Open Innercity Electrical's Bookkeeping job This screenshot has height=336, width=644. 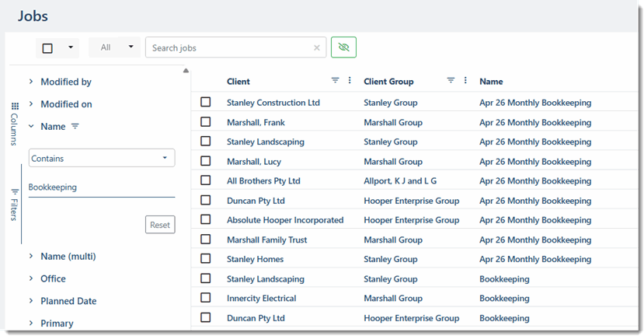point(504,298)
